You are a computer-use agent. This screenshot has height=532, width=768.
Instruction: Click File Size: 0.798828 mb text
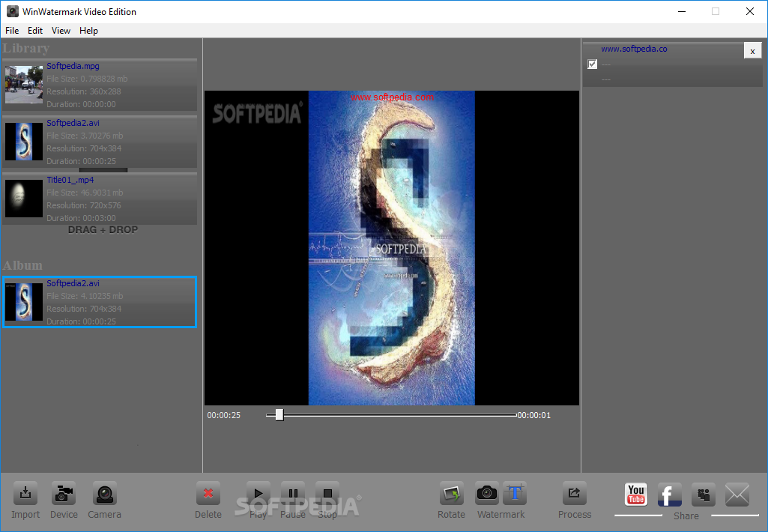(87, 79)
